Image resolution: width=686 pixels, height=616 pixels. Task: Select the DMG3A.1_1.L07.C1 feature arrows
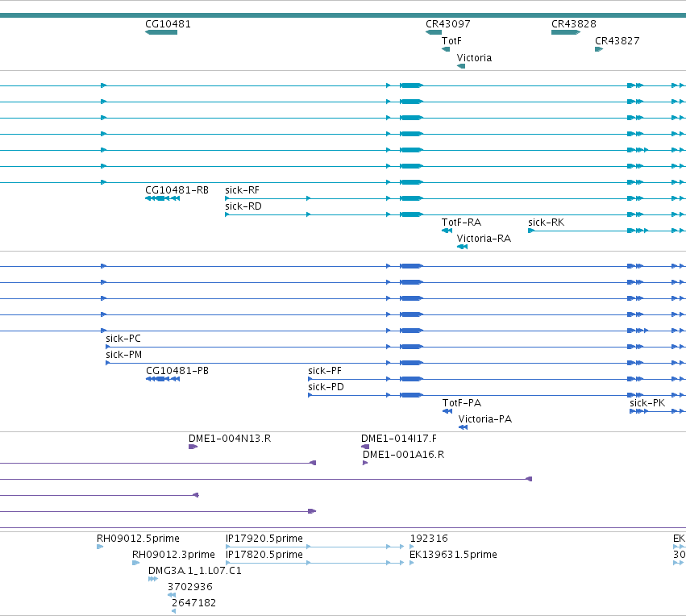[x=153, y=579]
